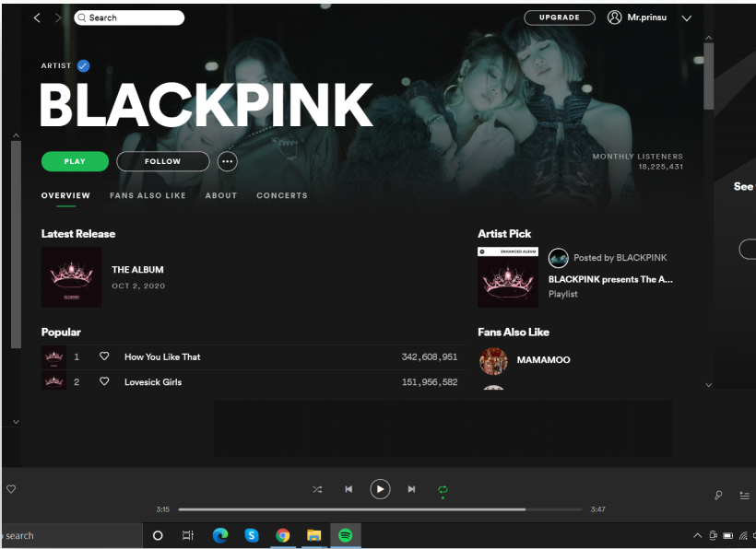Open the three-dots more options button
Image resolution: width=756 pixels, height=549 pixels.
pos(228,161)
